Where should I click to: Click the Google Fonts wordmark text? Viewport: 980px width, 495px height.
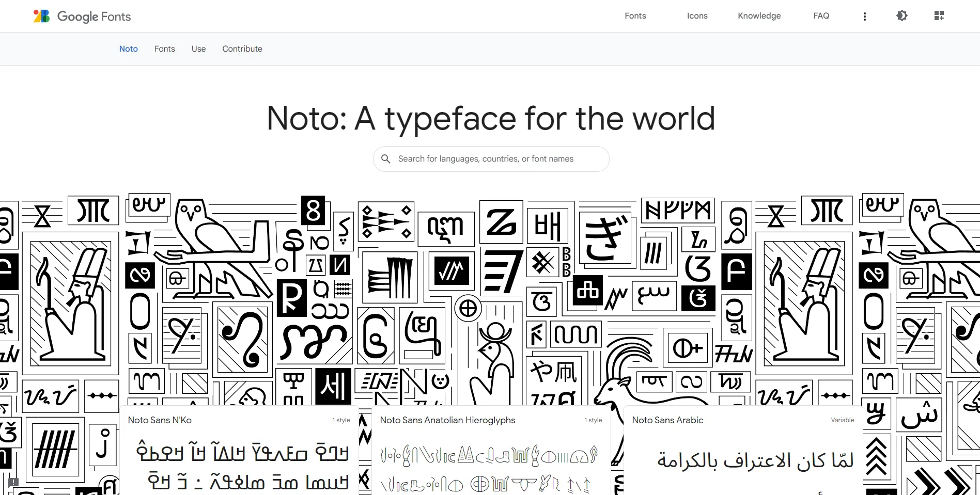[x=94, y=17]
